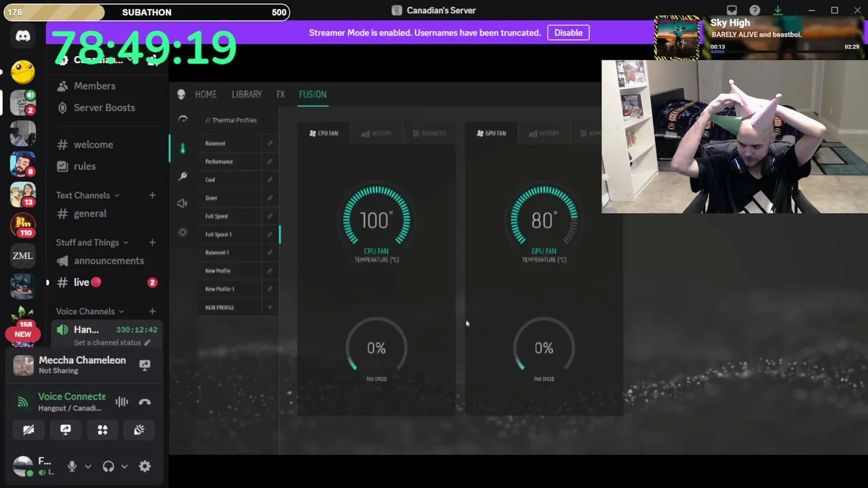The width and height of the screenshot is (868, 488).
Task: Disconnect from the voice channel
Action: (144, 402)
